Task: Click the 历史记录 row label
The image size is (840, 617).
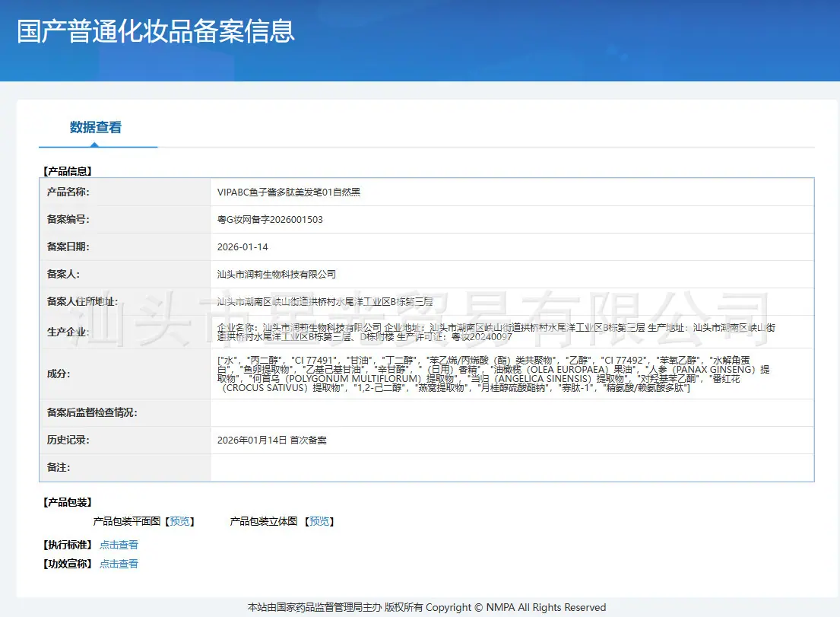Action: coord(68,440)
